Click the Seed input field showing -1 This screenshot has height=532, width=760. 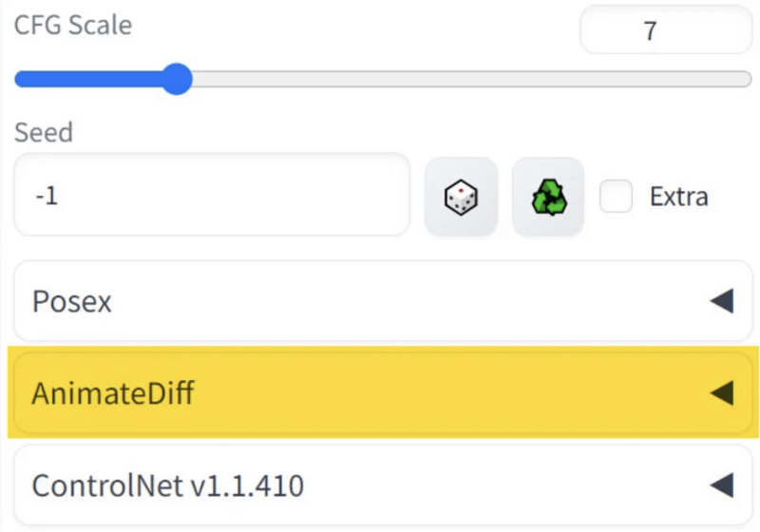click(x=211, y=197)
